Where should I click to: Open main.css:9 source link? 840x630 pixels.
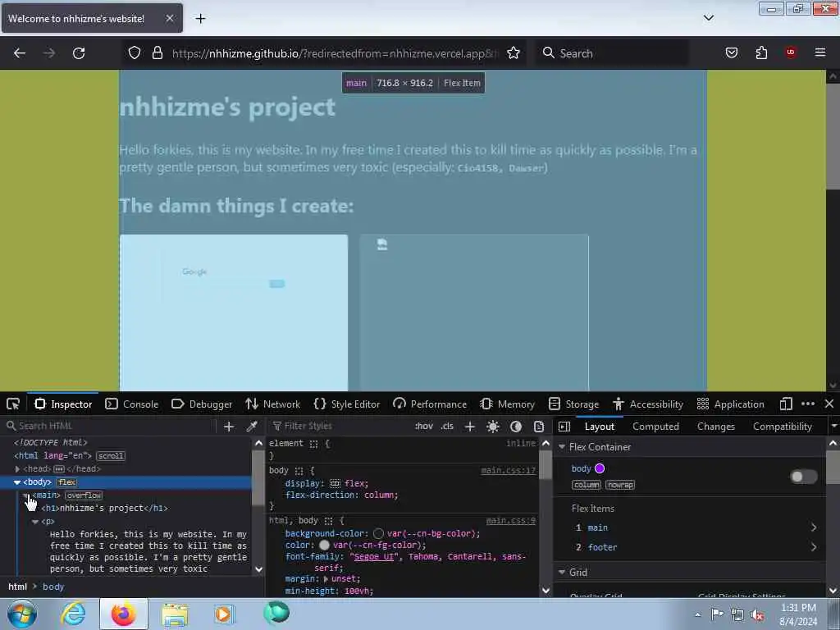pos(510,521)
